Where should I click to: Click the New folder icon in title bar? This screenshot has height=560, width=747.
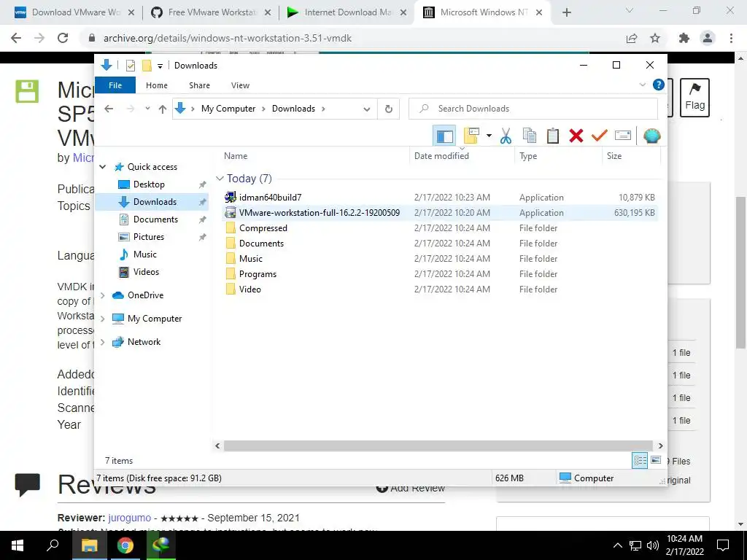click(147, 66)
